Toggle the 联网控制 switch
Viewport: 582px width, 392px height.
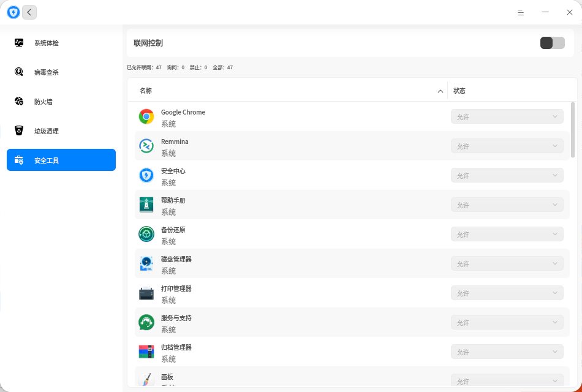tap(553, 43)
